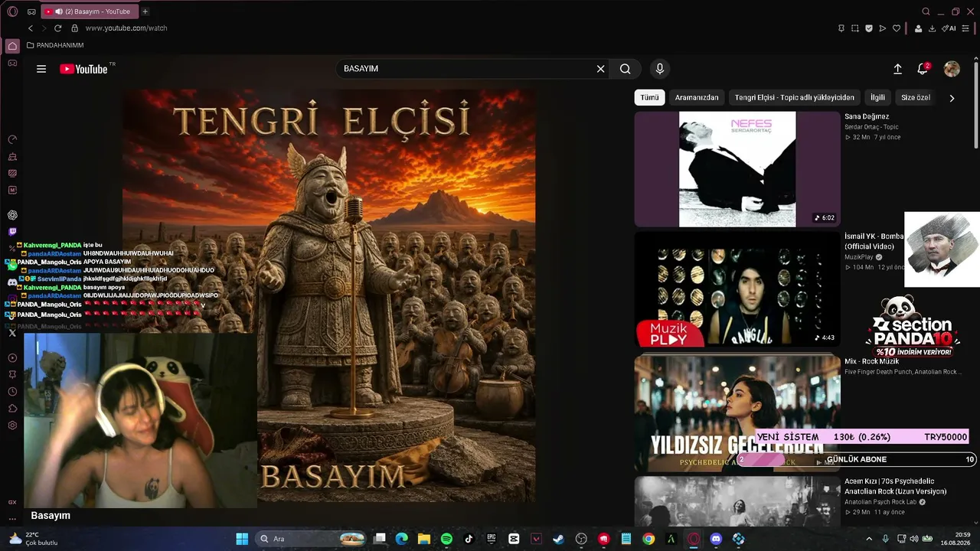
Task: Start a voice search with the microphone
Action: coord(660,69)
